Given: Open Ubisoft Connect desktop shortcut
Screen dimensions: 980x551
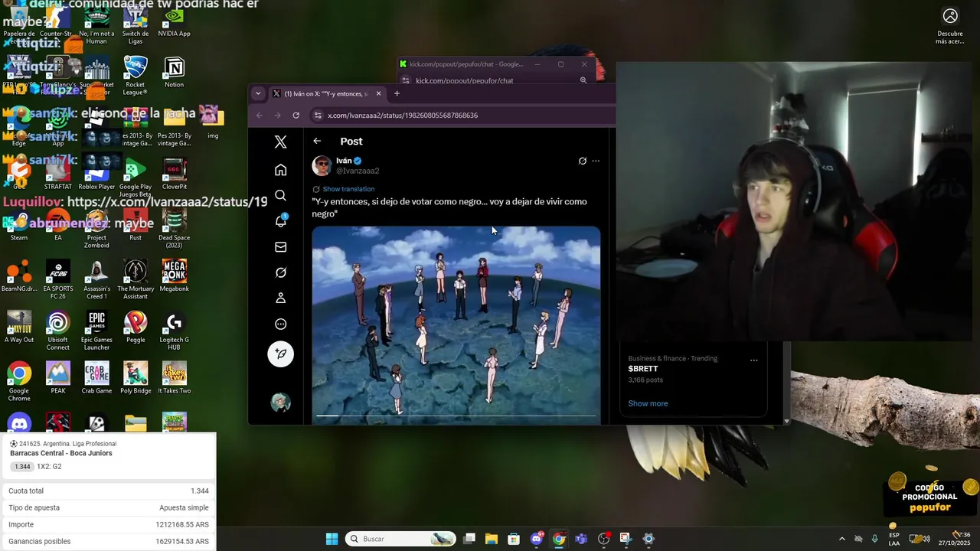Looking at the screenshot, I should click(x=57, y=331).
